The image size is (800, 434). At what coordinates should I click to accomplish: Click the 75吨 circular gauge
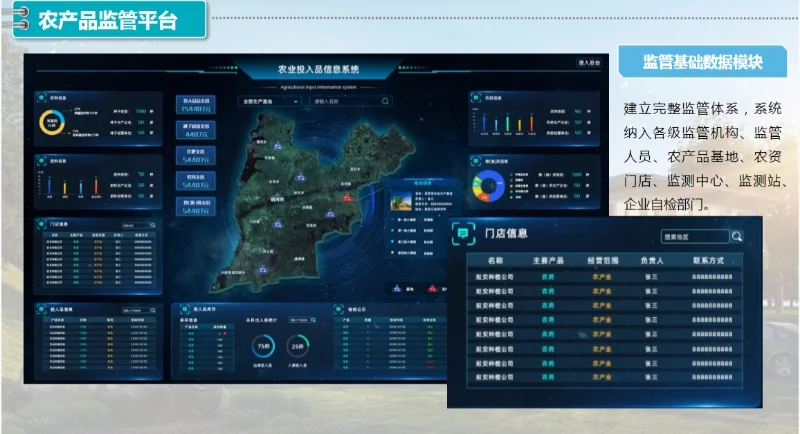[x=263, y=346]
